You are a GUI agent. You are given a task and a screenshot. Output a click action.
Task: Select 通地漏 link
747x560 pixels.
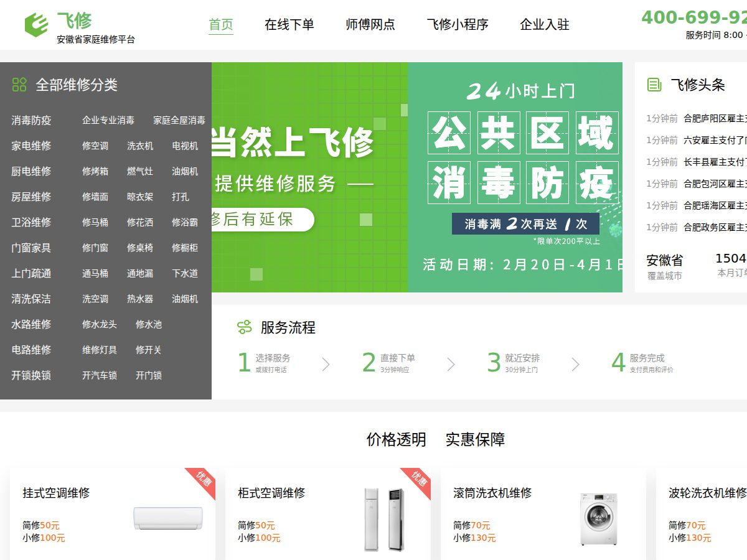click(x=140, y=273)
